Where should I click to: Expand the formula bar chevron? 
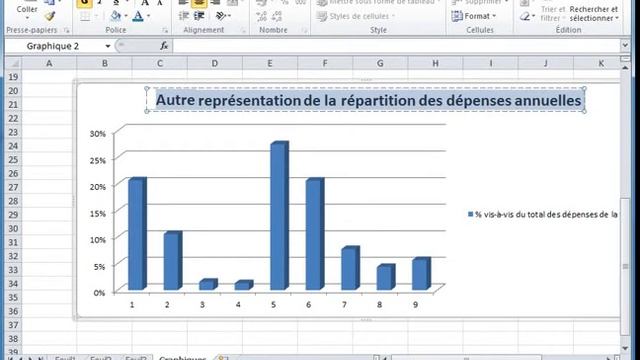click(x=625, y=45)
